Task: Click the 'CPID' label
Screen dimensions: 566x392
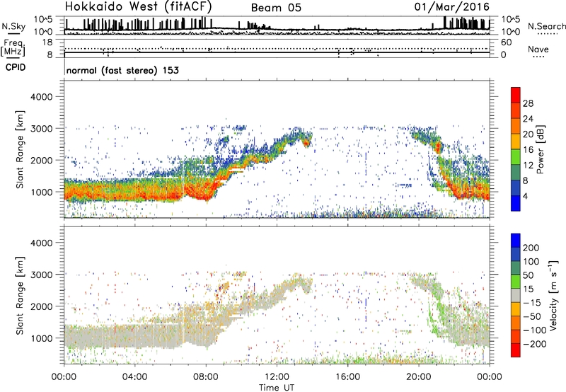Action: pos(16,67)
